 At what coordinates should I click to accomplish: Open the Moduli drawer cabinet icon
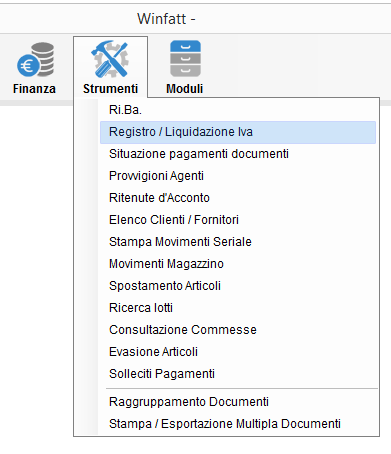click(185, 59)
